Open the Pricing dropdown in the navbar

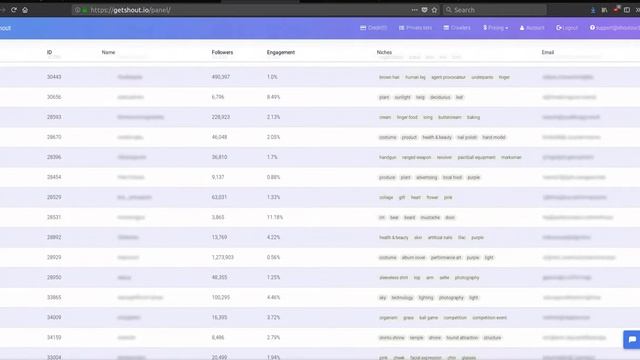click(x=496, y=28)
